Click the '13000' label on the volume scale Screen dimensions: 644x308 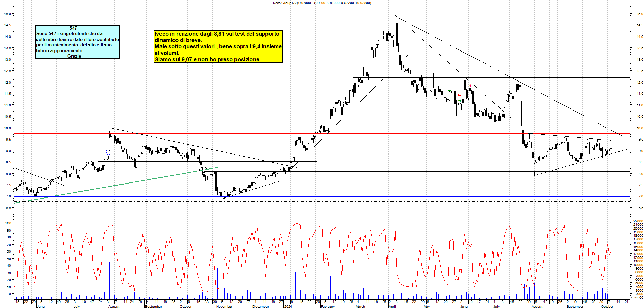click(x=638, y=254)
